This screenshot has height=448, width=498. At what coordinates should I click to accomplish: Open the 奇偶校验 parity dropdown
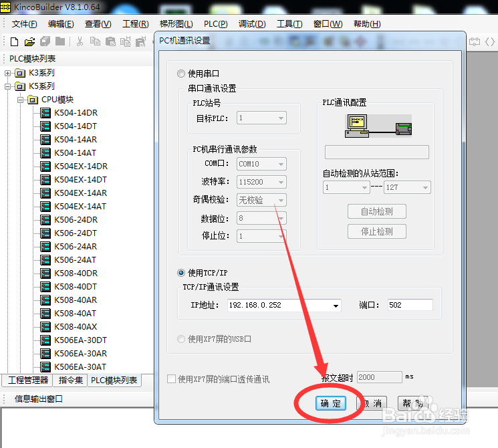[261, 200]
